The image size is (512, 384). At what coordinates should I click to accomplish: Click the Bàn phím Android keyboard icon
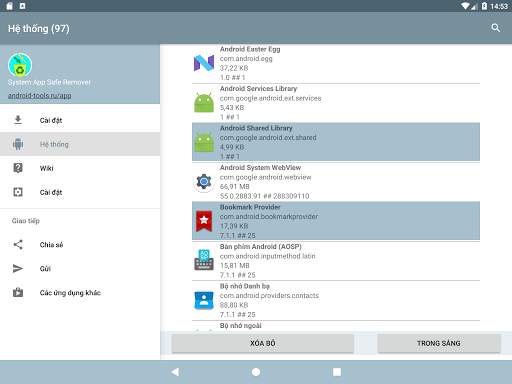click(x=204, y=260)
